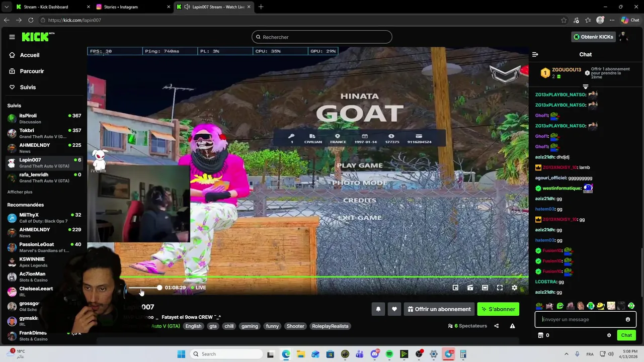The image size is (644, 362).
Task: Open Spotify from the taskbar
Action: (389, 354)
